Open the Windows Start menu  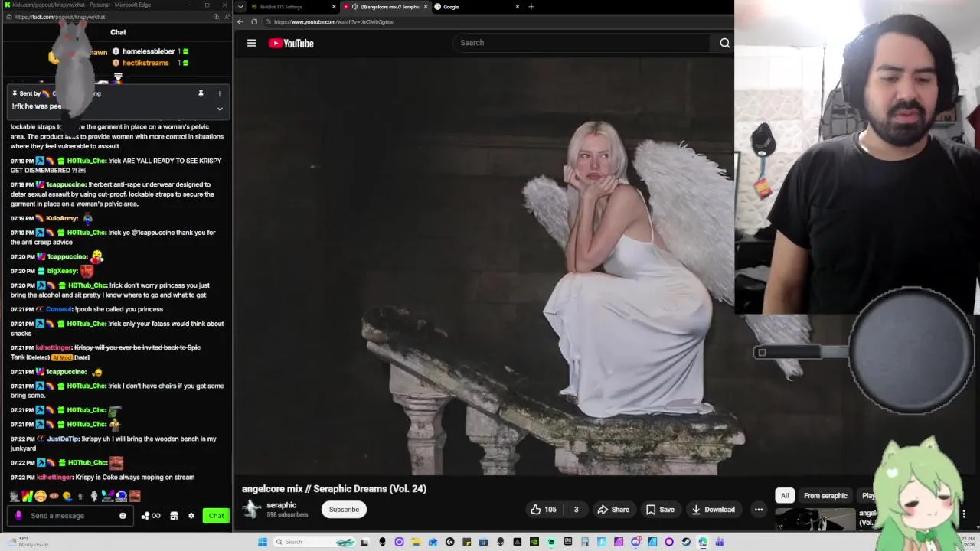coord(263,542)
